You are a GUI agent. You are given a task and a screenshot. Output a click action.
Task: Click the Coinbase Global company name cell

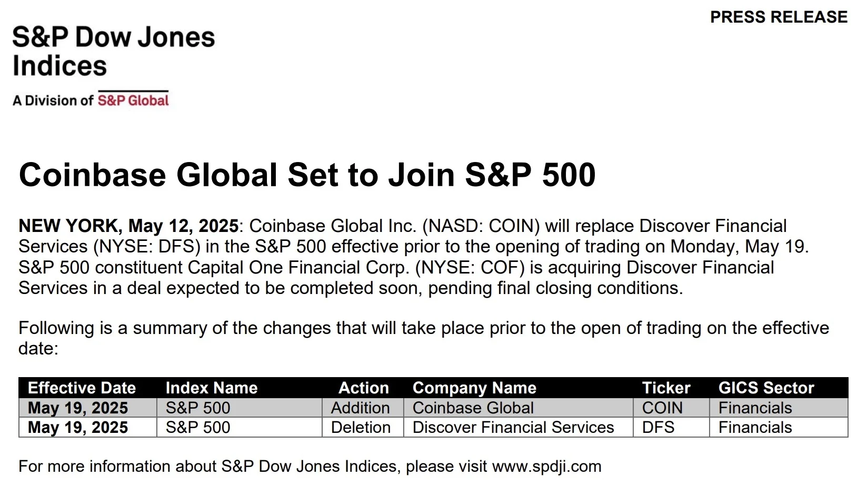click(x=473, y=408)
